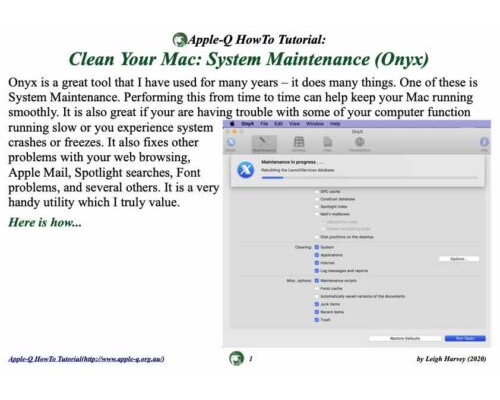
Task: Select the Utilities toolbar icon
Action: tap(299, 144)
